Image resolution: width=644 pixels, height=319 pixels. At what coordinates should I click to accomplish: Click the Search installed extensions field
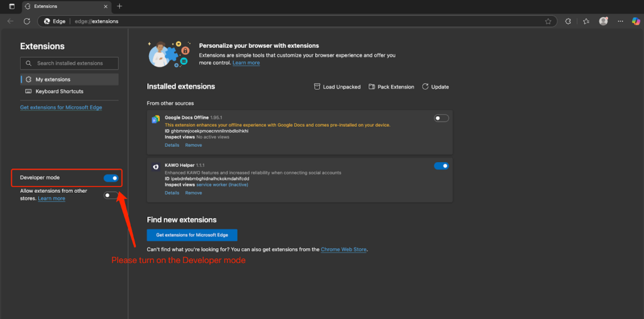69,63
